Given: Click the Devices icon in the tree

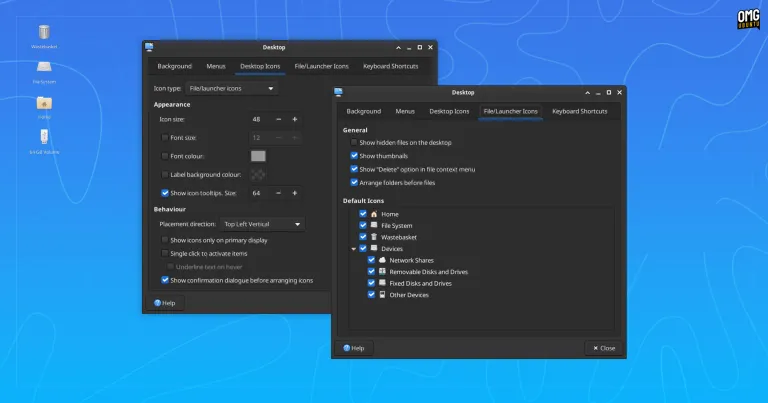Looking at the screenshot, I should (374, 249).
